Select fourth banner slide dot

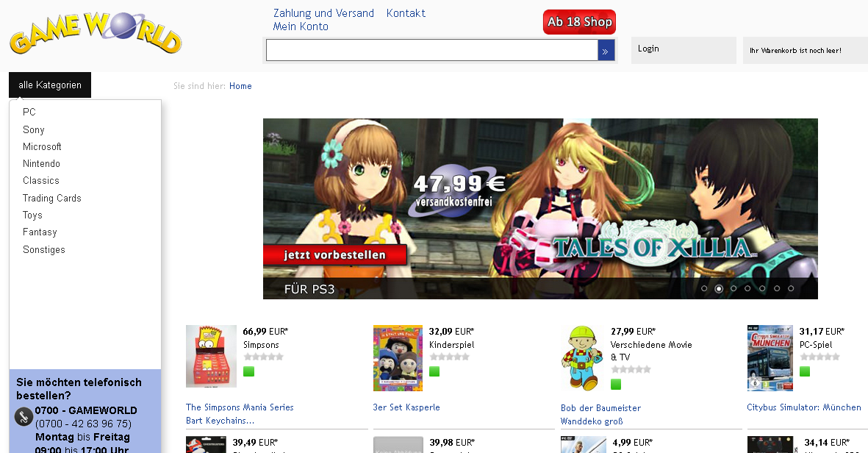click(747, 288)
